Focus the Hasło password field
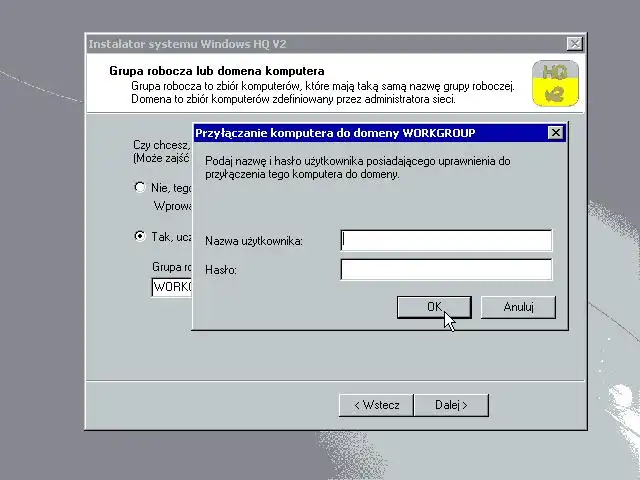The width and height of the screenshot is (640, 480). (446, 269)
